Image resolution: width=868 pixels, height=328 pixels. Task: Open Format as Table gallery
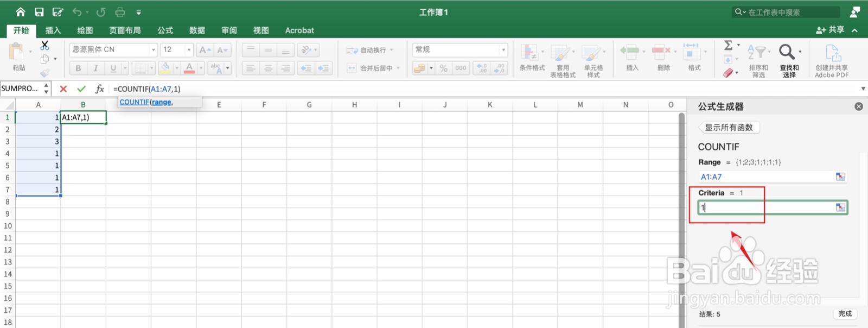pyautogui.click(x=563, y=60)
